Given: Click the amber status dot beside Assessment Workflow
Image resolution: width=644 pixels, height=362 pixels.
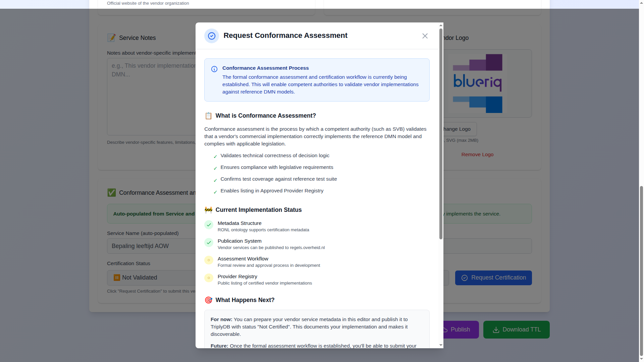Looking at the screenshot, I should pyautogui.click(x=209, y=260).
